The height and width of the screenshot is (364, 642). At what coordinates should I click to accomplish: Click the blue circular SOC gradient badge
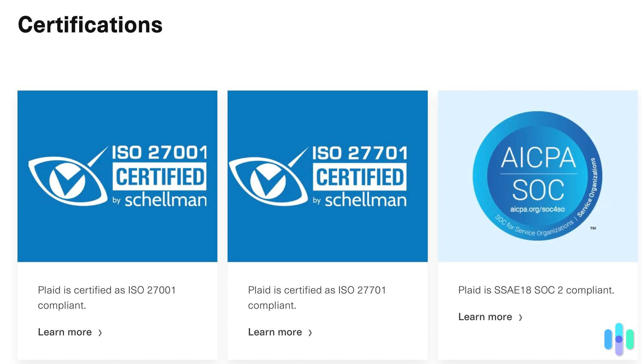pyautogui.click(x=539, y=176)
